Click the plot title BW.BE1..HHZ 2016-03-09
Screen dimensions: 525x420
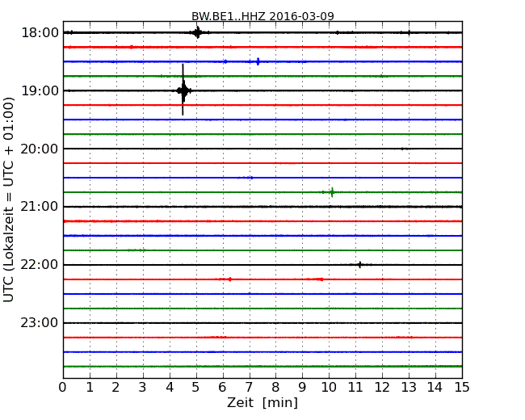click(x=262, y=16)
